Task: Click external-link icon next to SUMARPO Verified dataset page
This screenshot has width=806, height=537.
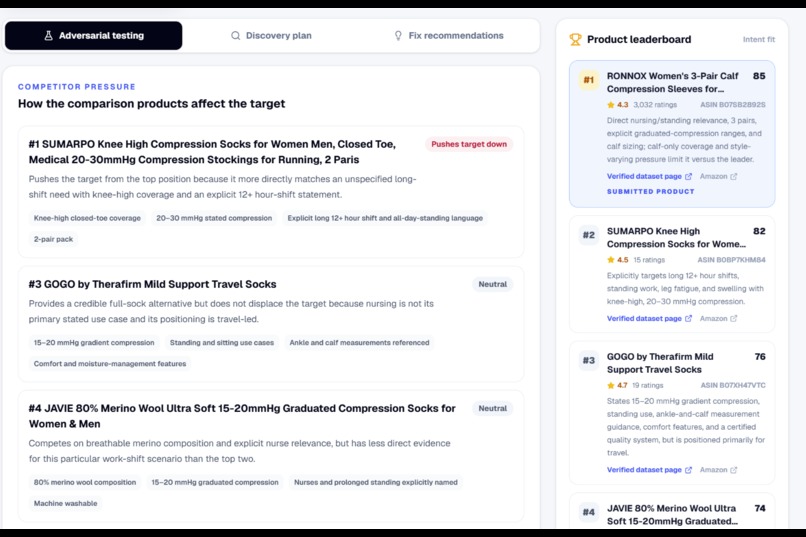Action: click(688, 319)
